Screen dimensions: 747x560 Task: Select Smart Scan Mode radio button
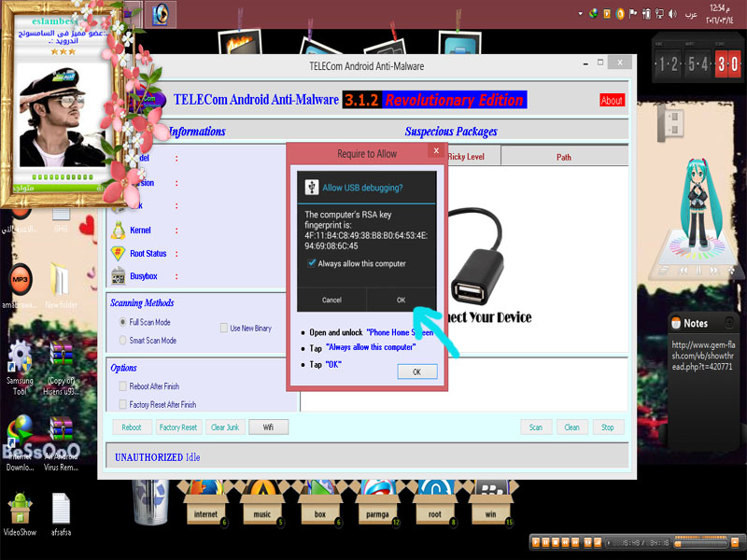pos(122,340)
